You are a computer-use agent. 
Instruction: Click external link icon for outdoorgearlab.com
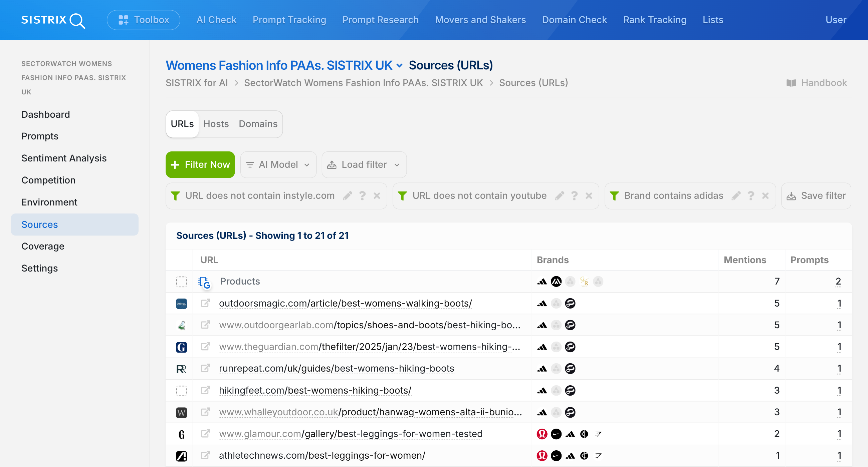206,325
